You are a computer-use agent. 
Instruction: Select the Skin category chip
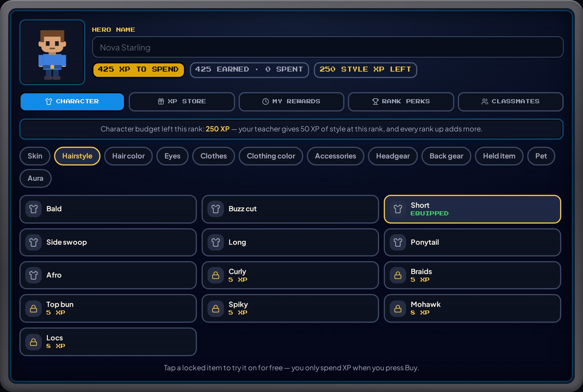[35, 156]
